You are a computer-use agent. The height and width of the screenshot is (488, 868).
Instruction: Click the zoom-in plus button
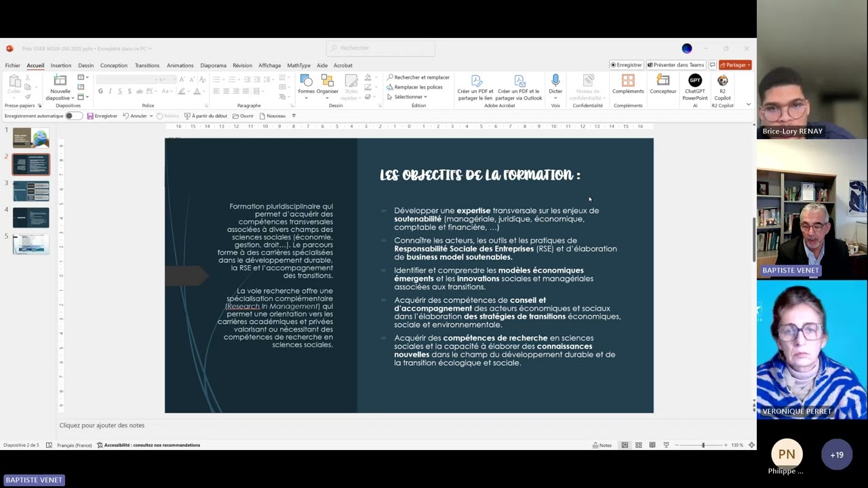(726, 445)
